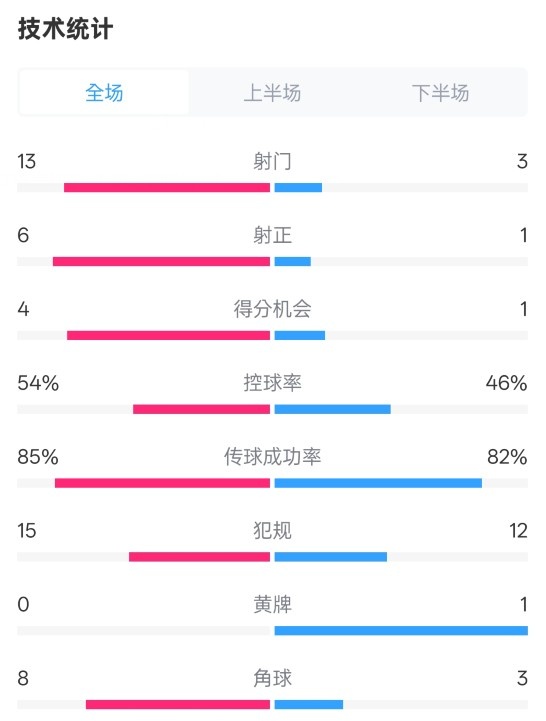This screenshot has width=546, height=721.
Task: Open the 下半场 tab
Action: (x=440, y=92)
